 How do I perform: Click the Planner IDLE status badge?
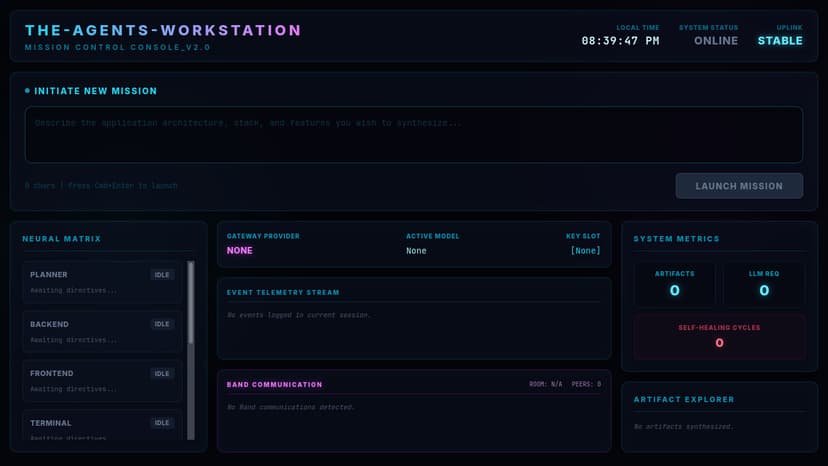coord(162,275)
